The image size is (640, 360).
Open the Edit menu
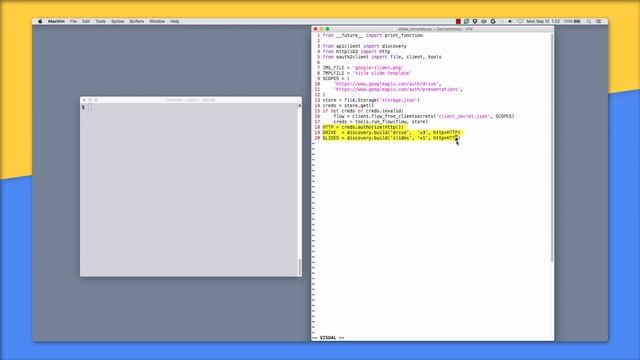click(86, 21)
